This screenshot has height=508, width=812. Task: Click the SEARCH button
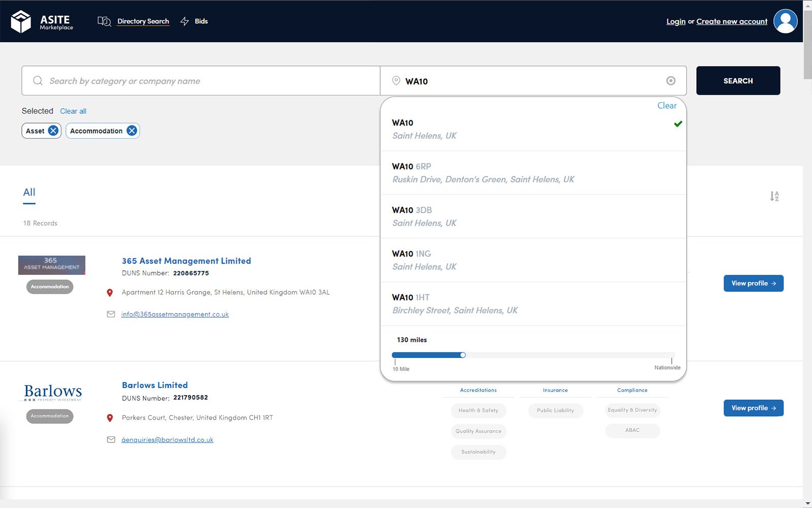(x=738, y=81)
